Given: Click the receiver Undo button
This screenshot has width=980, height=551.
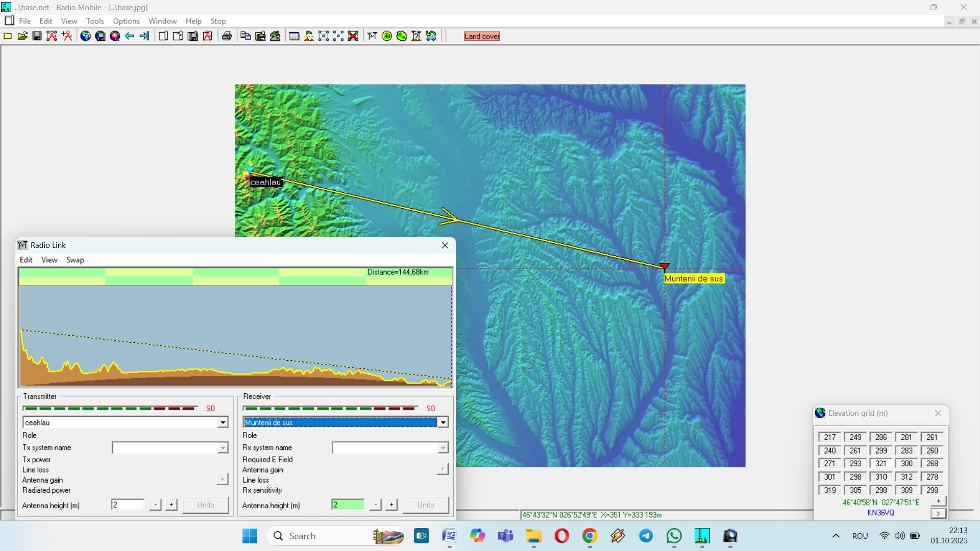Looking at the screenshot, I should click(x=426, y=505).
